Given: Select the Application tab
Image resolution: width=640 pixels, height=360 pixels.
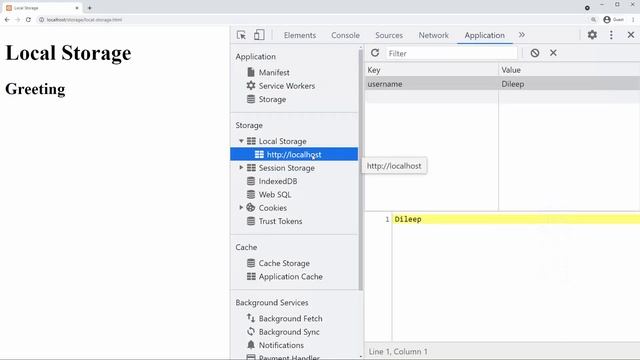Looking at the screenshot, I should 484,36.
